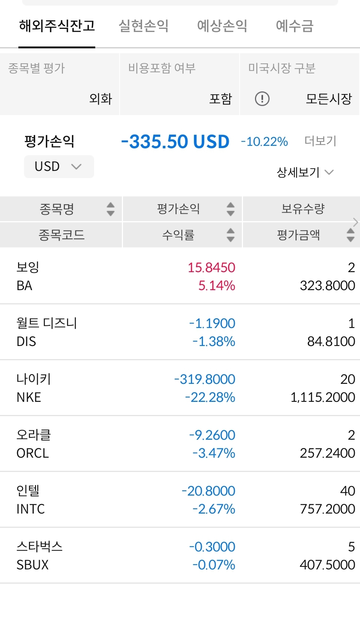Image resolution: width=360 pixels, height=644 pixels.
Task: Expand the 상세보기 details section
Action: (304, 172)
